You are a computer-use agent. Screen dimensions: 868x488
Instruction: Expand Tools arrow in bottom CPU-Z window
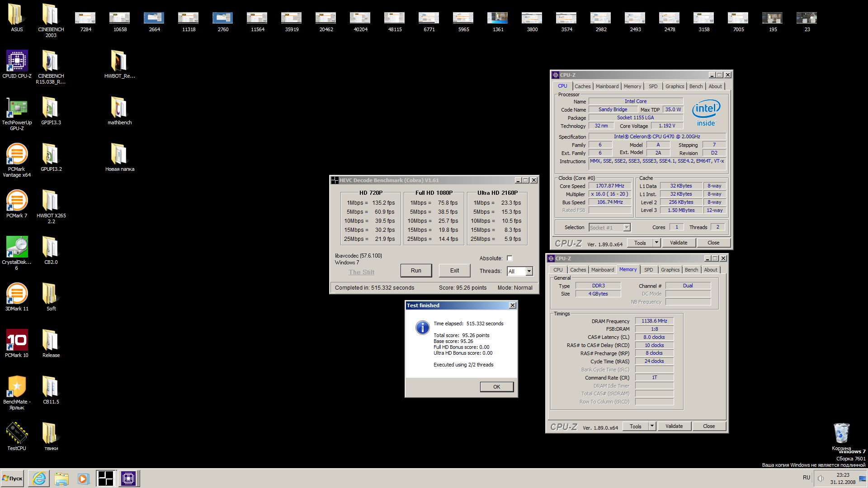[652, 426]
